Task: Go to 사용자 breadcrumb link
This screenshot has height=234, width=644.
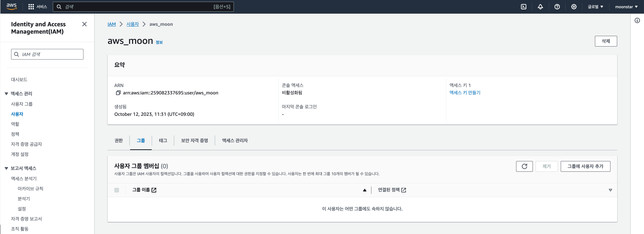Action: pyautogui.click(x=132, y=24)
